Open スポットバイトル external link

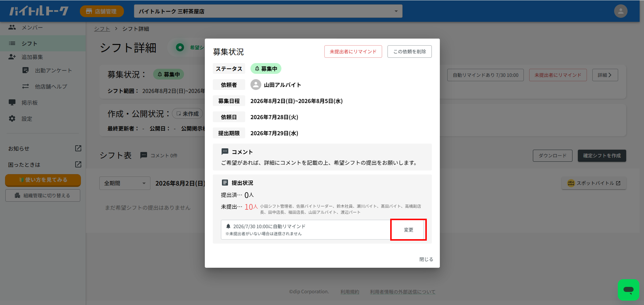click(x=594, y=183)
